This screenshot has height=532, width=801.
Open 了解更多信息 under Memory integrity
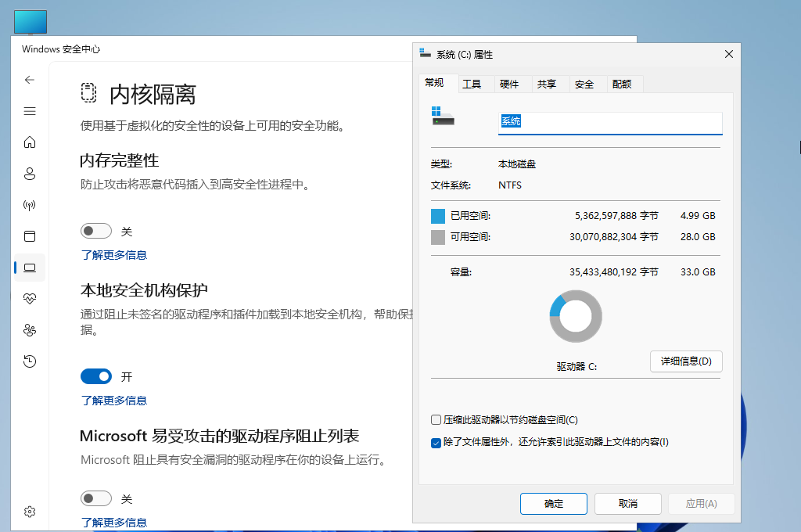tap(114, 255)
